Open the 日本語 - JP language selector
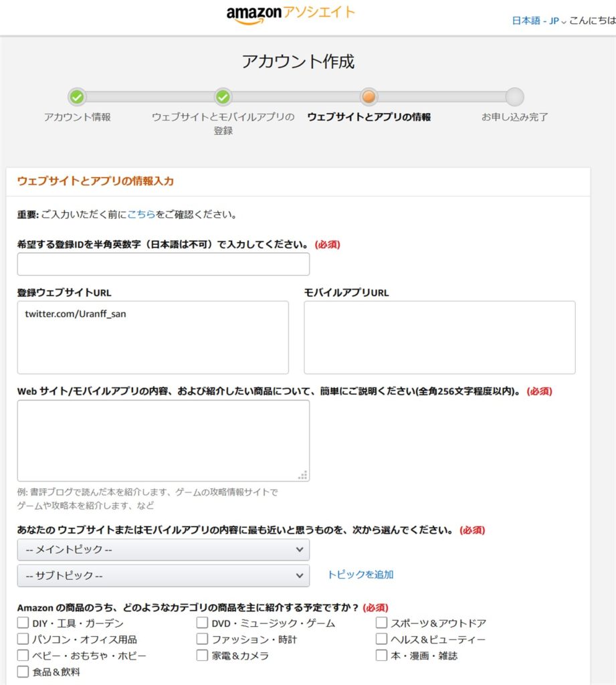The height and width of the screenshot is (685, 616). point(539,21)
